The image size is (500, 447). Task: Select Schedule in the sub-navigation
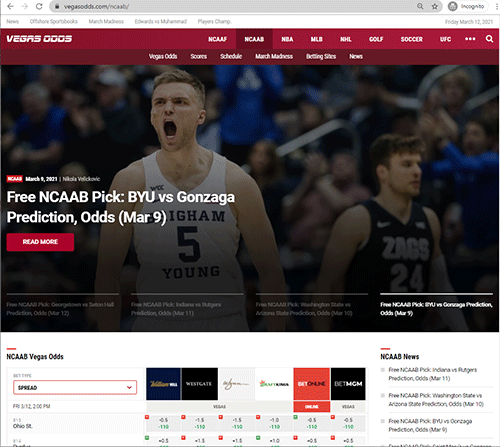(x=231, y=56)
